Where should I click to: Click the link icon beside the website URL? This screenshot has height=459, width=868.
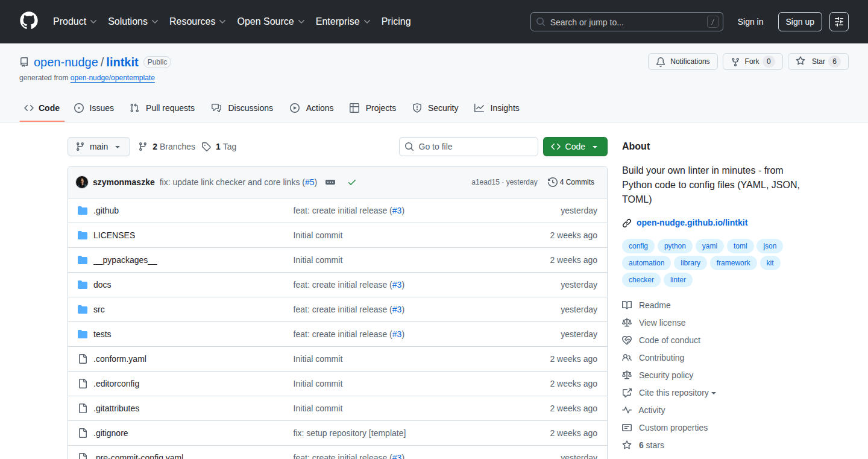tap(627, 223)
